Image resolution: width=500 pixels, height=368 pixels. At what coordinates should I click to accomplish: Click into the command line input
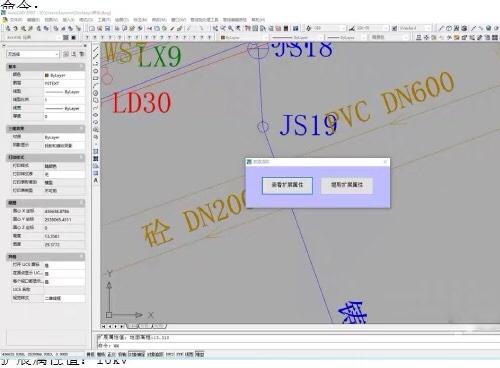point(297,346)
